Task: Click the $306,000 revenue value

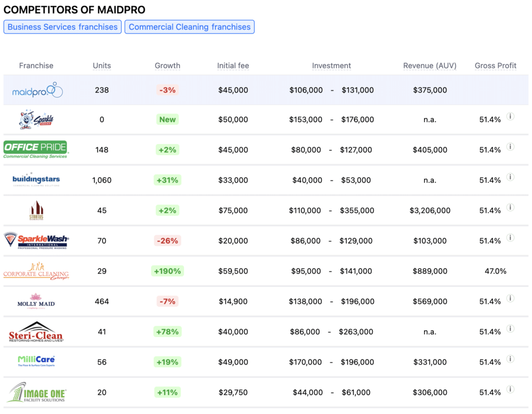Action: [430, 392]
